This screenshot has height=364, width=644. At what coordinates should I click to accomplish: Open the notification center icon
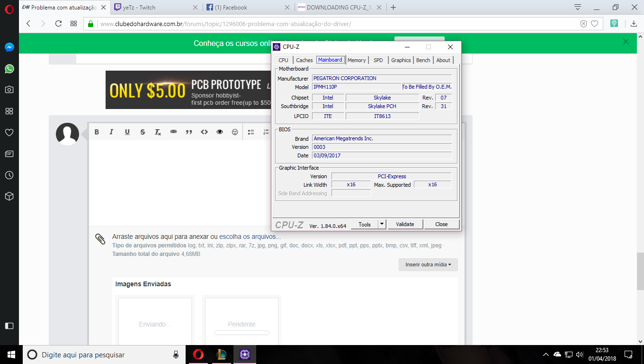pyautogui.click(x=628, y=355)
